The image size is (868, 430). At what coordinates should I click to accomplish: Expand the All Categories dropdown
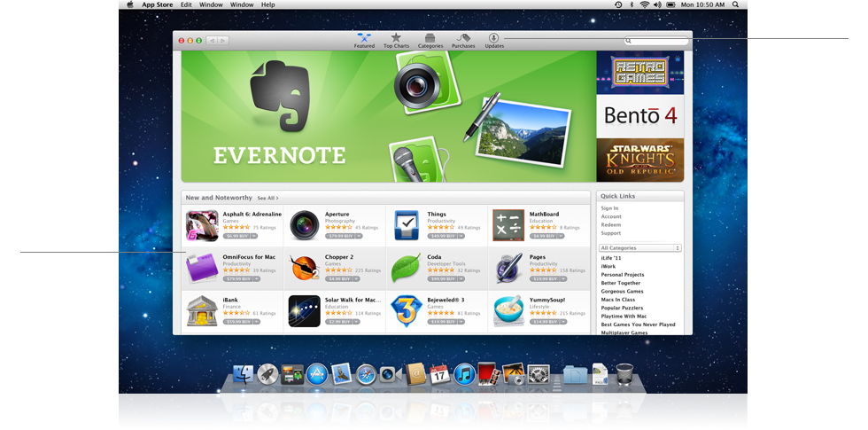point(639,248)
